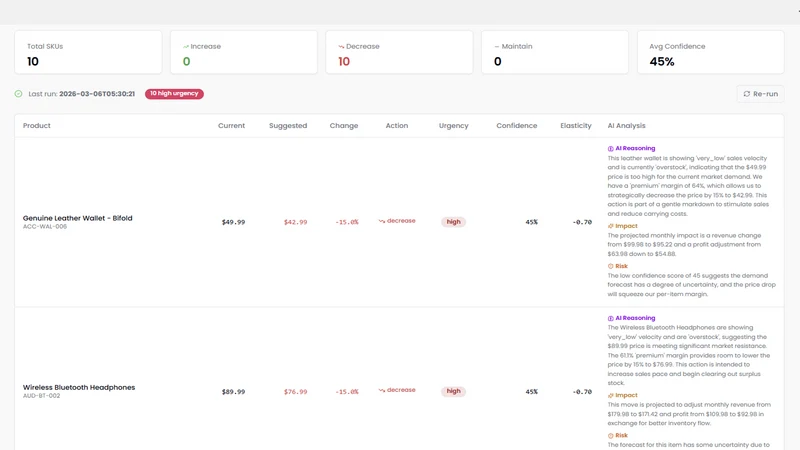Click the headphones row AI Reasoning icon
The image size is (800, 450).
pos(610,318)
